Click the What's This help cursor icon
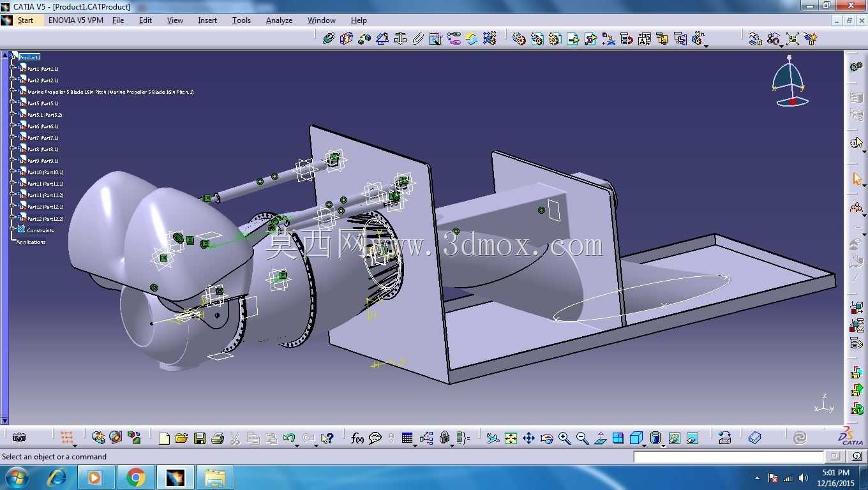Image resolution: width=868 pixels, height=490 pixels. tap(327, 438)
